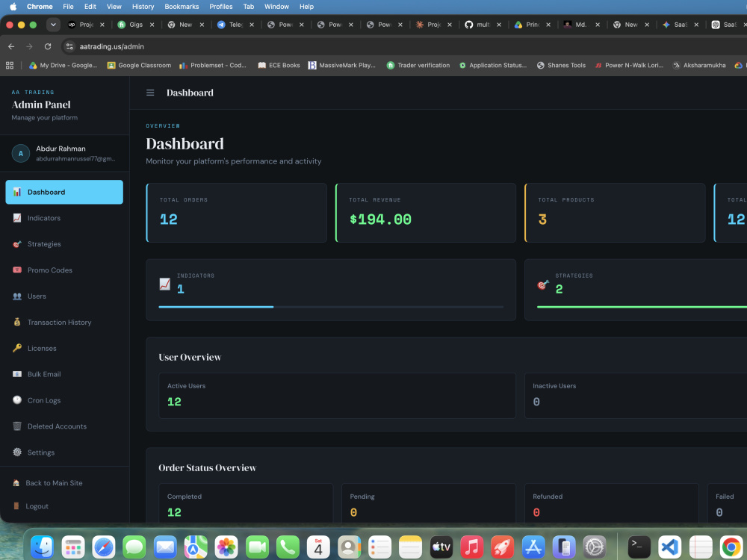Click the Active Users value 12
This screenshot has height=560, width=747.
click(174, 402)
